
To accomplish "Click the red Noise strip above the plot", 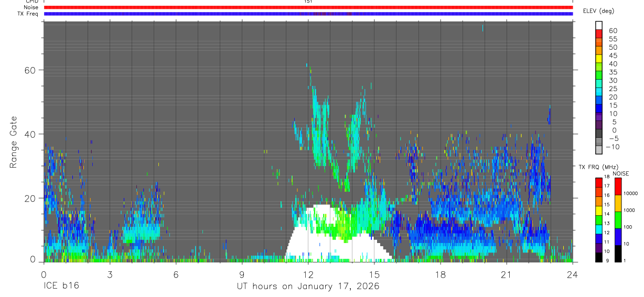I will [308, 7].
